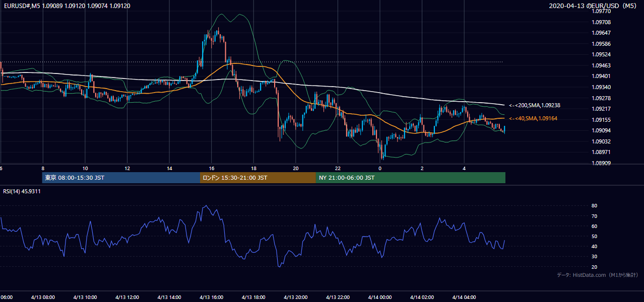Click price axis value 1.09217
The height and width of the screenshot is (302, 644).
tap(602, 109)
